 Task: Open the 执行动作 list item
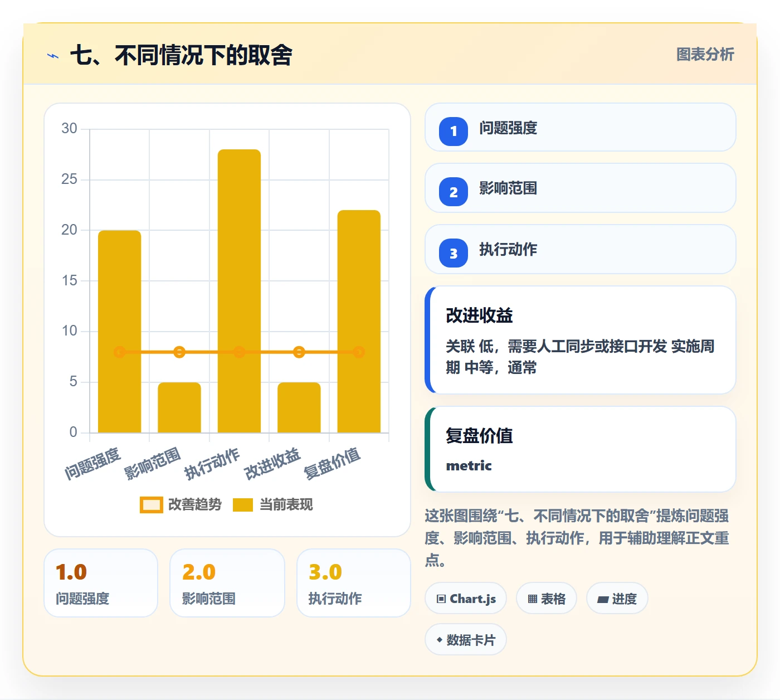click(x=581, y=249)
